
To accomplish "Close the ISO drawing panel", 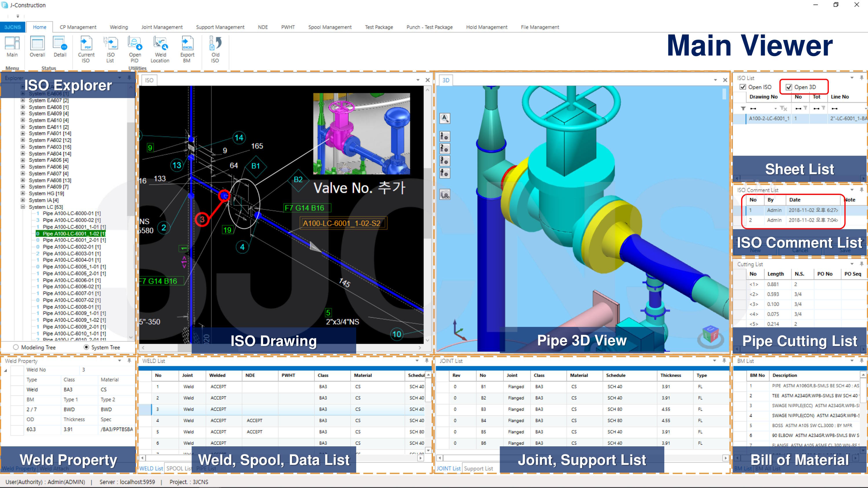I will pyautogui.click(x=428, y=80).
